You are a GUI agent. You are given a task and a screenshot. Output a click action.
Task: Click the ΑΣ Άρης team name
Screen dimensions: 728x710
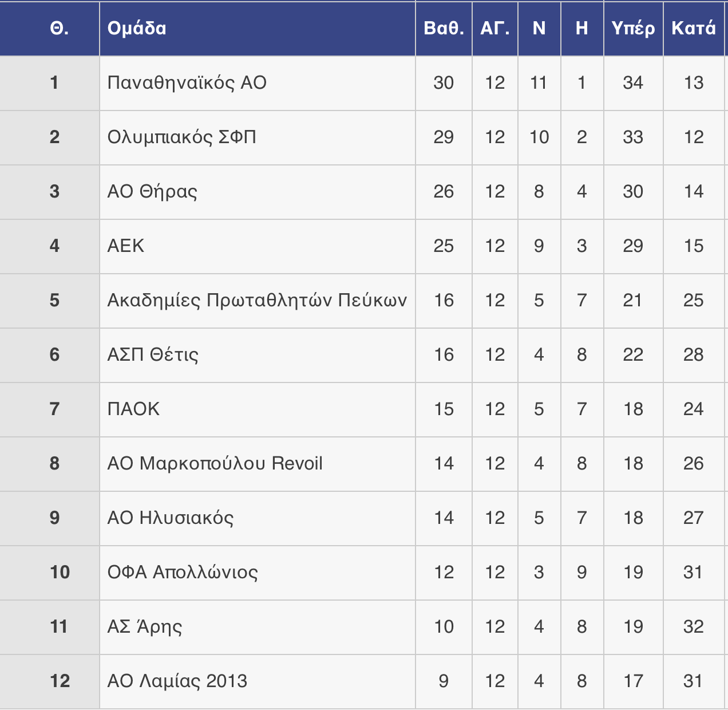(145, 627)
